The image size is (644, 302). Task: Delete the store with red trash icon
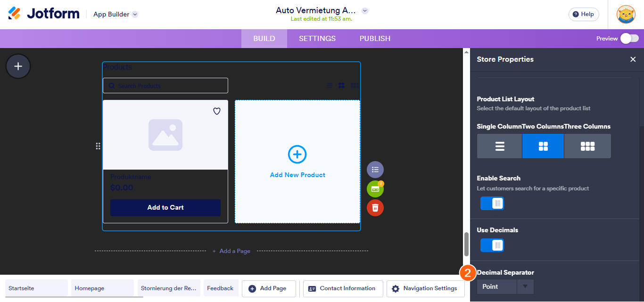coord(375,208)
